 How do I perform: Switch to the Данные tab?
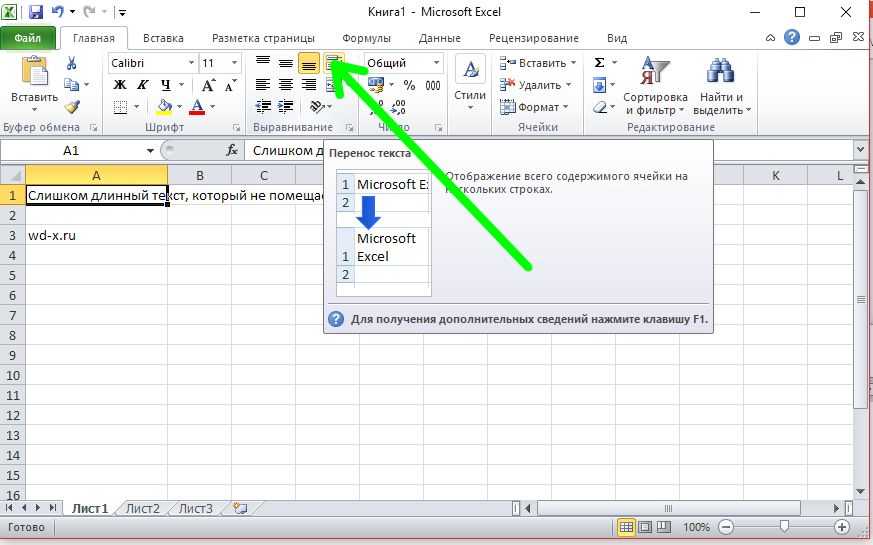pyautogui.click(x=440, y=38)
